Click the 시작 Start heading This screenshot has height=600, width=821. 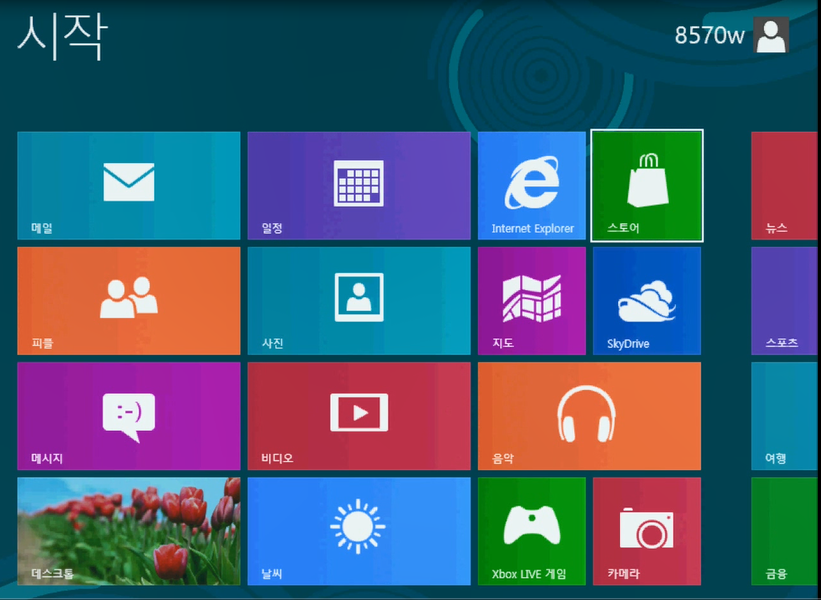click(x=63, y=37)
